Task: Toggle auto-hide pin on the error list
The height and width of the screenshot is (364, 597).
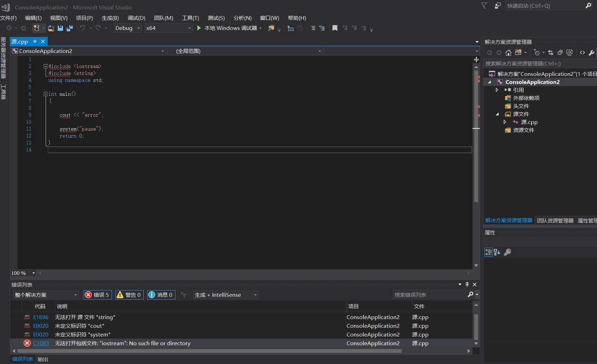Action: click(467, 285)
